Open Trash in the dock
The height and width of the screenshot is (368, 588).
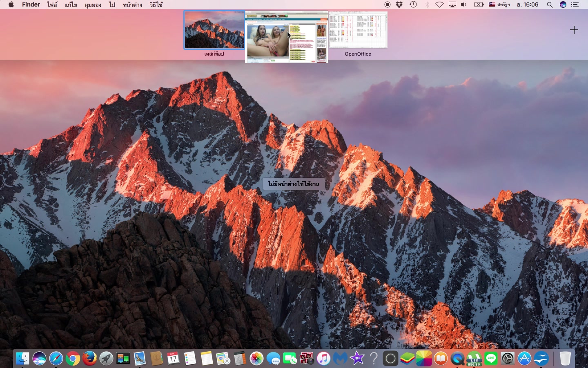pyautogui.click(x=565, y=359)
